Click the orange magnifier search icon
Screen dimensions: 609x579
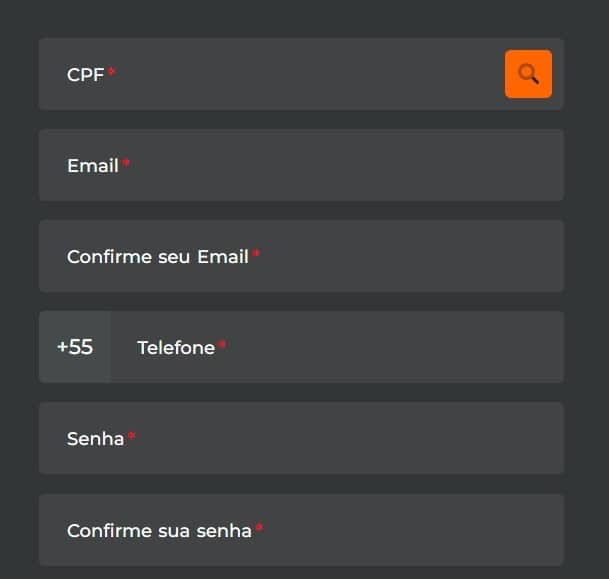pos(528,74)
